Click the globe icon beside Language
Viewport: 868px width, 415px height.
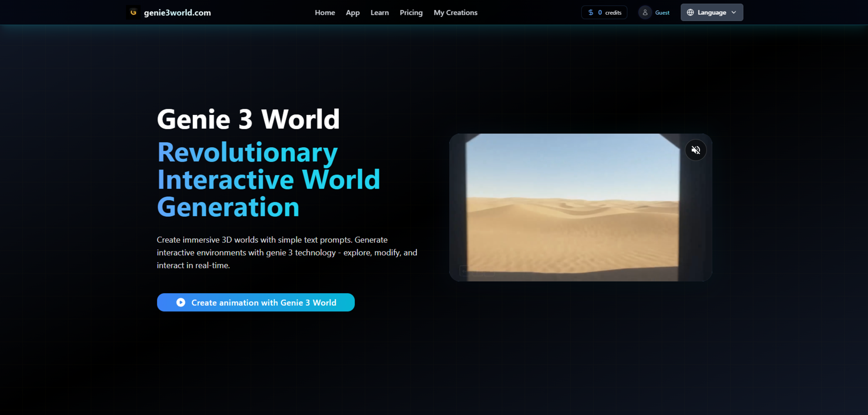click(690, 12)
